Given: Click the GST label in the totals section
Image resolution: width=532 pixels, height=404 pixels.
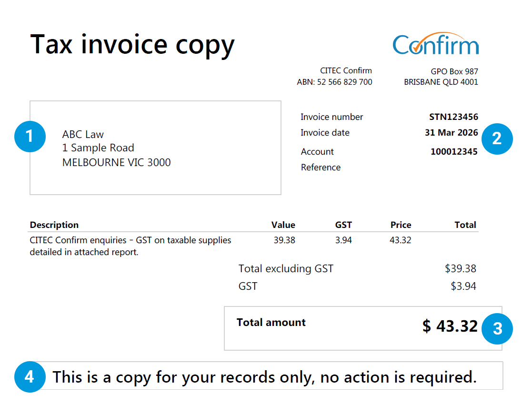Looking at the screenshot, I should (248, 286).
